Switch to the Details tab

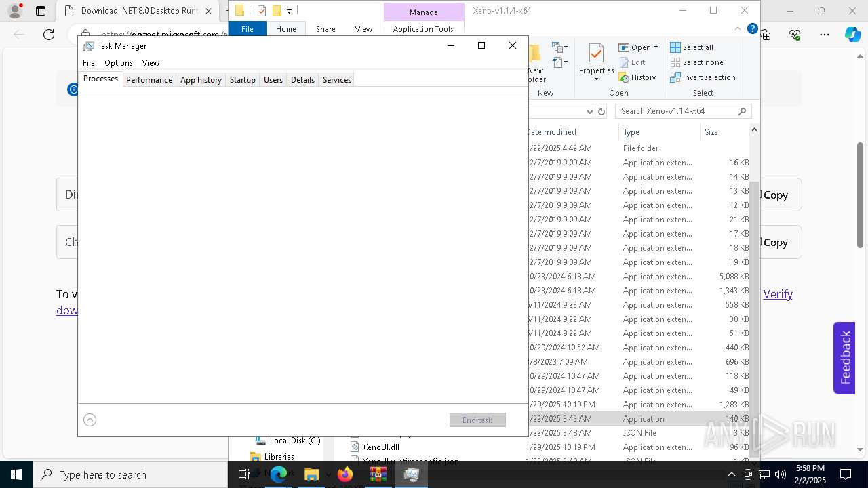[302, 80]
